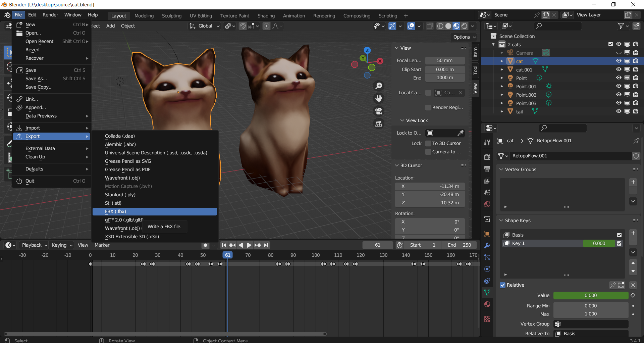
Task: Enable Lock To 3D Cursor checkbox
Action: 428,143
